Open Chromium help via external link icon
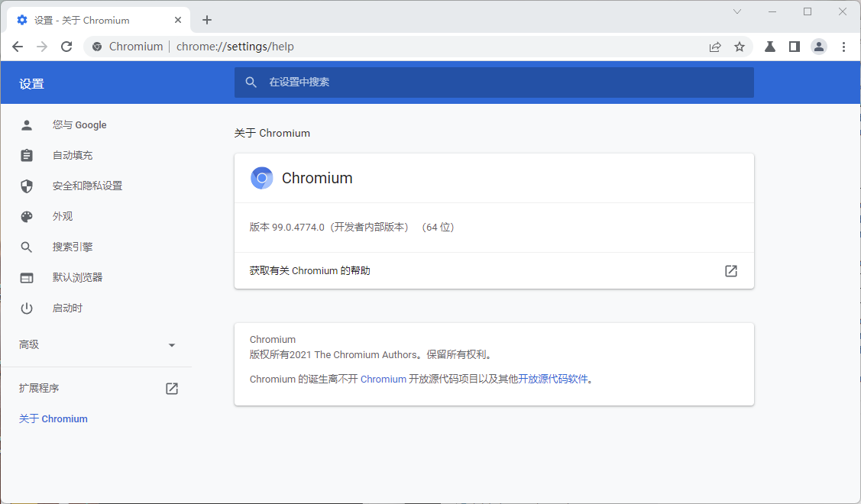Screen dimensions: 861x504 pyautogui.click(x=730, y=270)
